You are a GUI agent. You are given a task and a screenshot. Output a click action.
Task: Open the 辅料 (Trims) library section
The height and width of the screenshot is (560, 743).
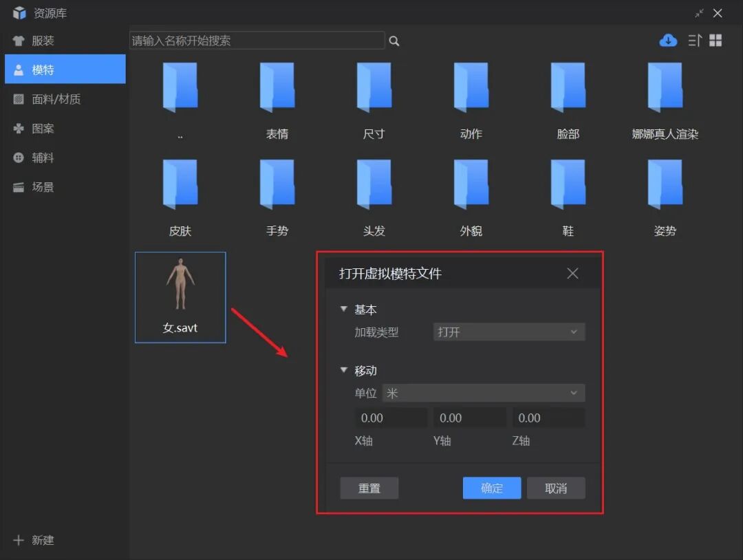click(x=19, y=158)
